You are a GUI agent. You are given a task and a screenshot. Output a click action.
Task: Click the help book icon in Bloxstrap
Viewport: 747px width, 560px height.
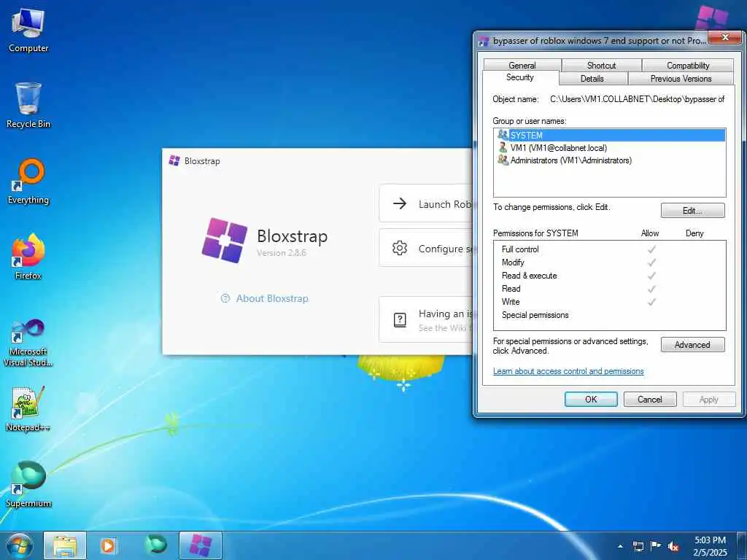400,319
